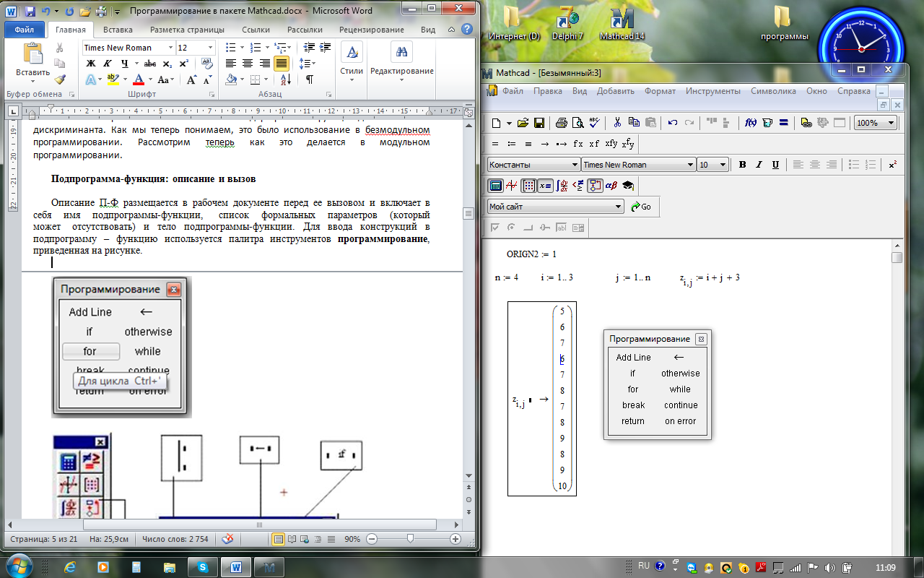Image resolution: width=924 pixels, height=578 pixels.
Task: Toggle strikethrough in Word
Action: (x=152, y=64)
